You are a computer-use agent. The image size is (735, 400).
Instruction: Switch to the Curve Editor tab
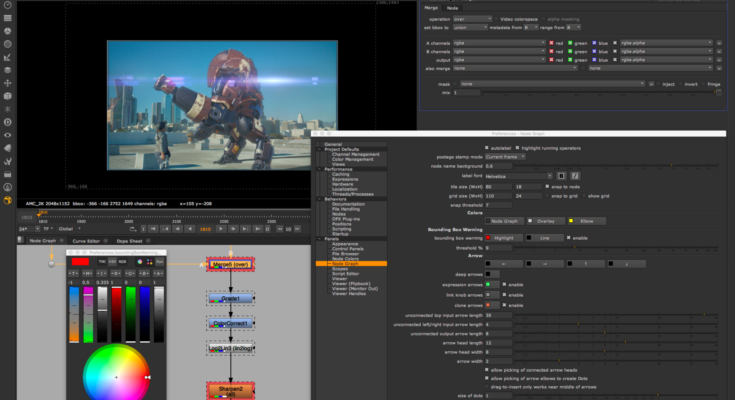(86, 241)
